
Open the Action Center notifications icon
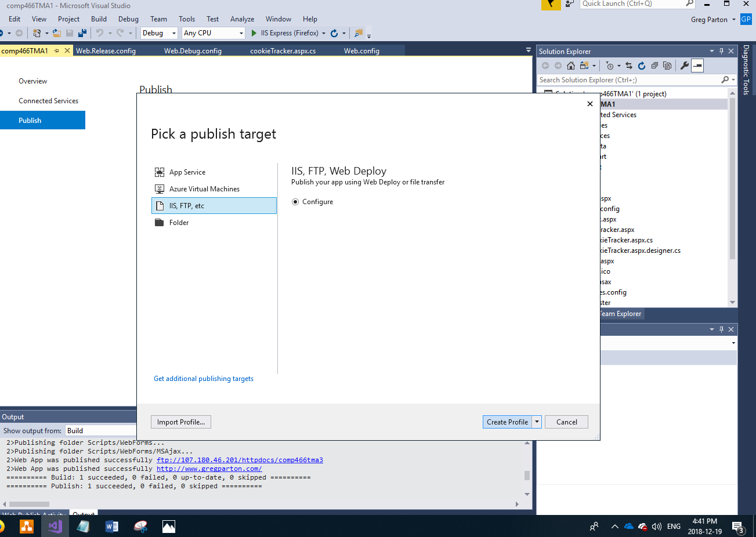[738, 527]
